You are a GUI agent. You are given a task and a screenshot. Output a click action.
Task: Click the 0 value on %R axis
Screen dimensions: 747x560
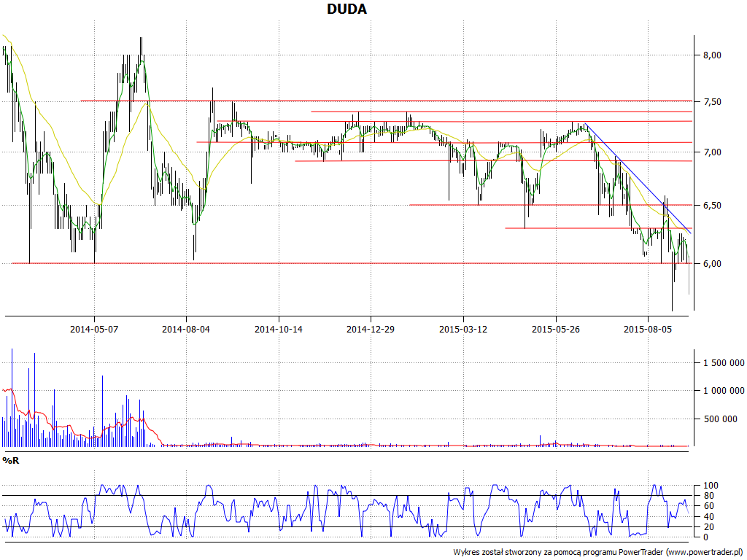tap(706, 537)
